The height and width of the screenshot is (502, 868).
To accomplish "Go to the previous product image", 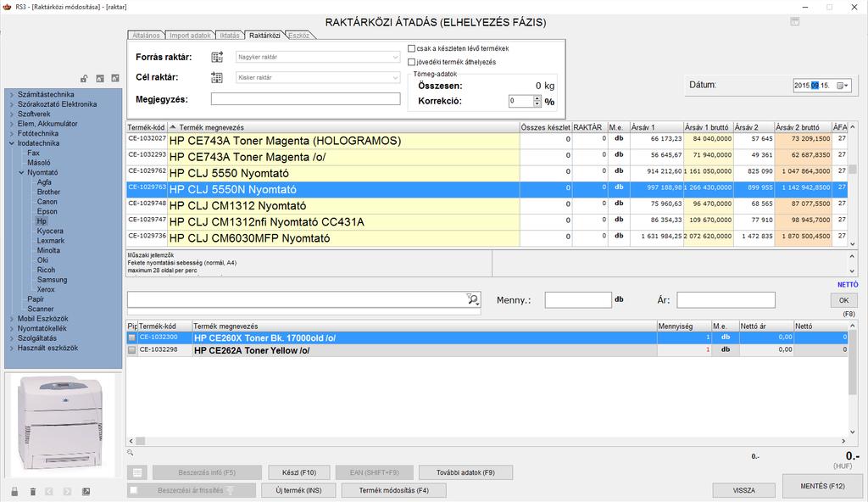I will point(49,492).
